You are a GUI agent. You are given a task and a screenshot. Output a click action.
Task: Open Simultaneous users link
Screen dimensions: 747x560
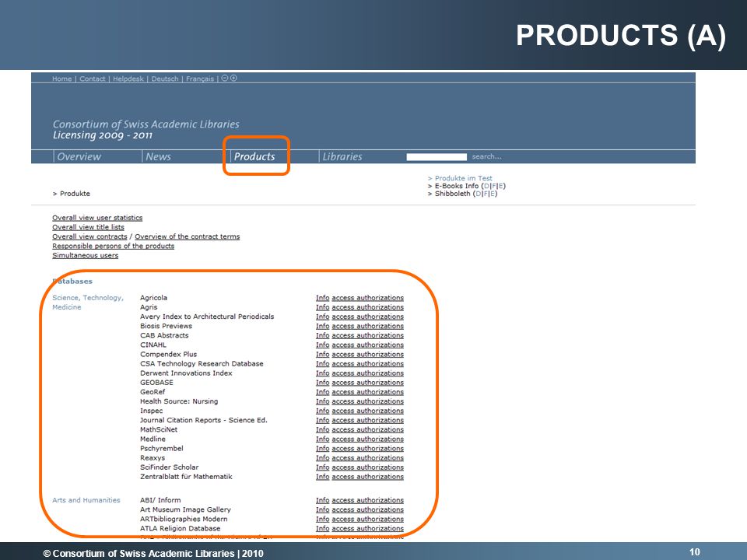[86, 256]
